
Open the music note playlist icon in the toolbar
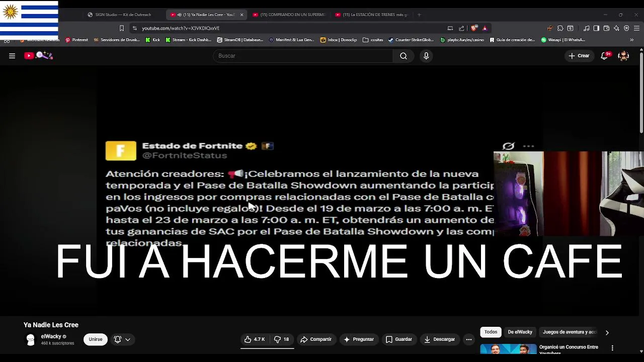[x=586, y=28]
